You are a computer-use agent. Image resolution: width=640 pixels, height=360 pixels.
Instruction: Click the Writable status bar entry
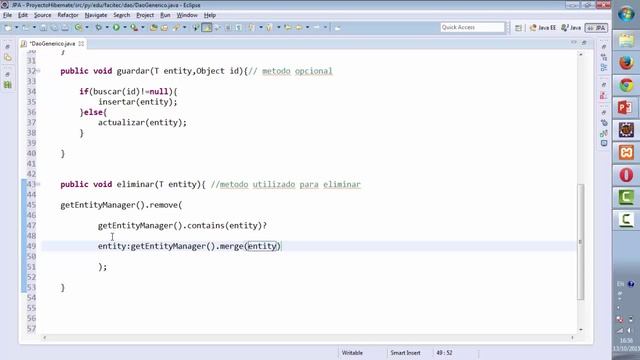point(352,353)
